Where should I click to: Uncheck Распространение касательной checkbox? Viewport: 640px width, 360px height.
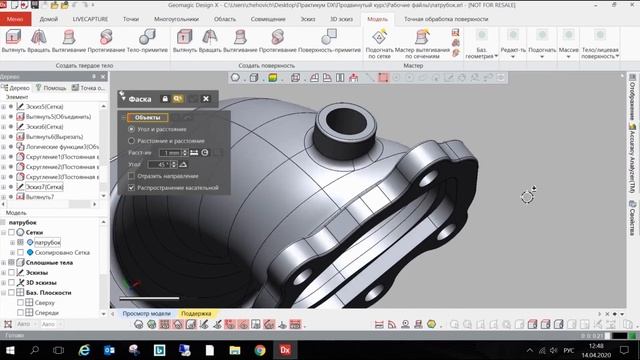coord(131,188)
